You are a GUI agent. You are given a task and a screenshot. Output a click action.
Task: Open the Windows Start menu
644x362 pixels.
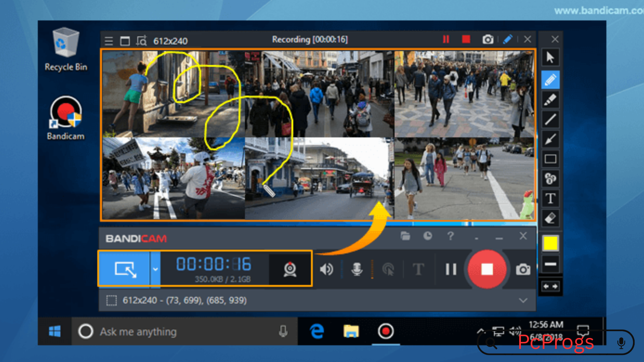[55, 331]
